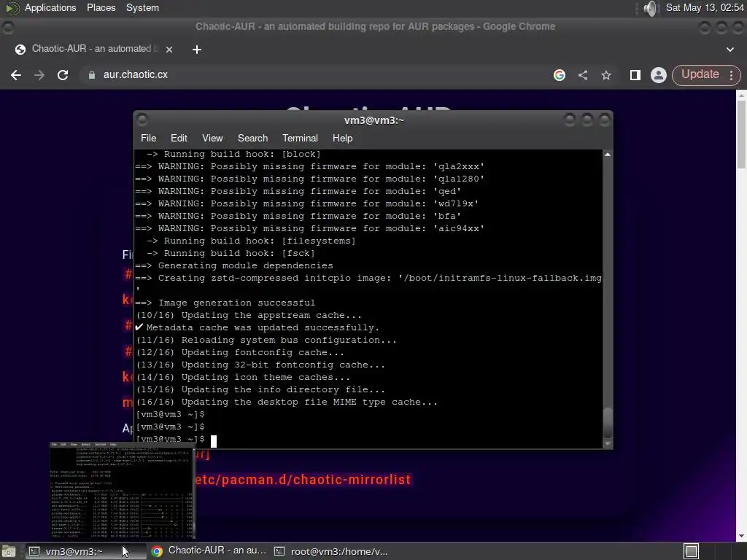Open Chrome profile avatar
This screenshot has width=747, height=560.
tap(659, 75)
